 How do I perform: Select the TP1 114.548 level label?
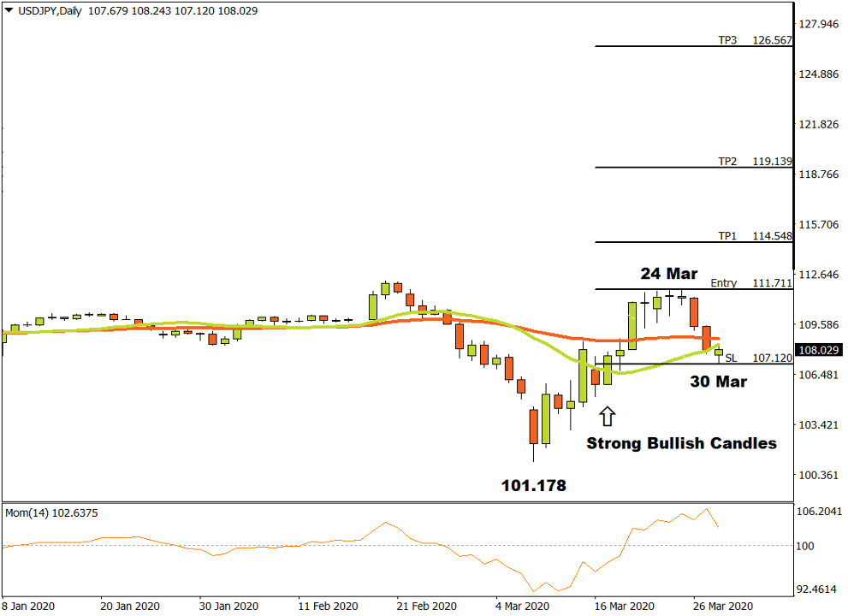pos(755,236)
